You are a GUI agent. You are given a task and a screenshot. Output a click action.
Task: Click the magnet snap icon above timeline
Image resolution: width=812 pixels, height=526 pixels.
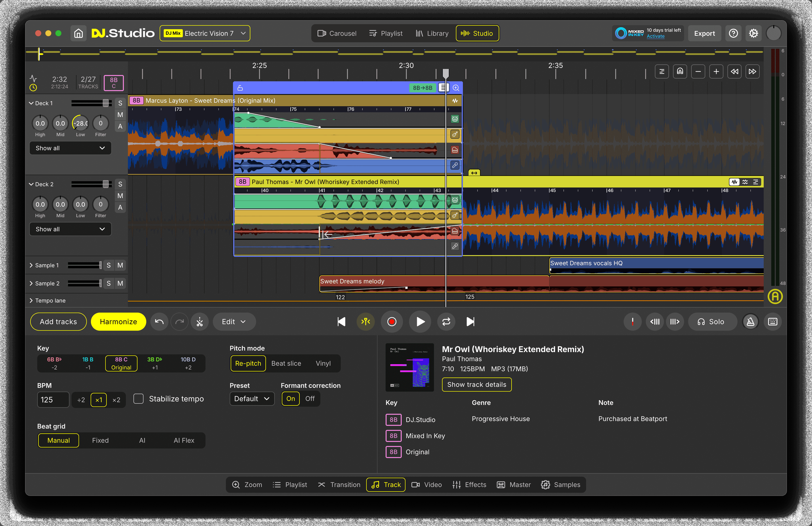(680, 72)
